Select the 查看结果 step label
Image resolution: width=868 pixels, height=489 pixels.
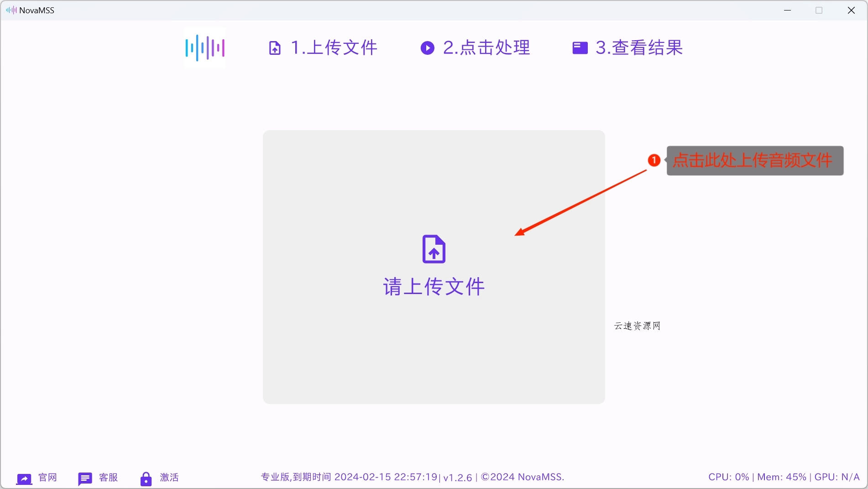(x=640, y=47)
